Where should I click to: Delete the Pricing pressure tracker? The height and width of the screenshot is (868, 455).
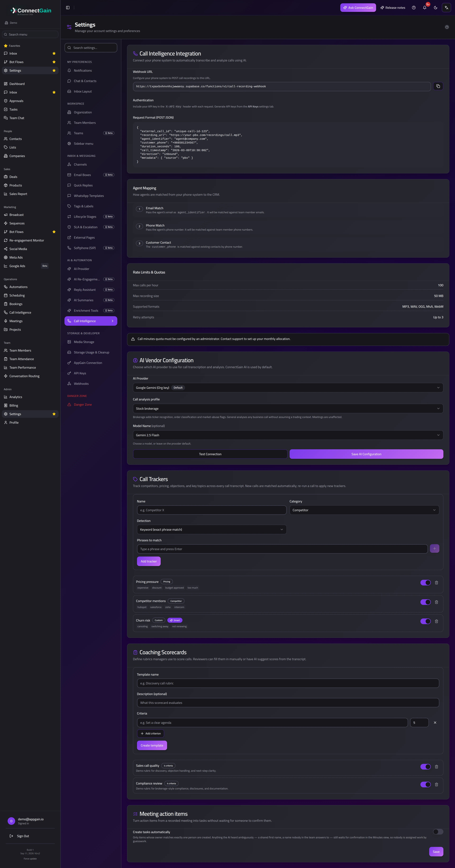coord(437,583)
